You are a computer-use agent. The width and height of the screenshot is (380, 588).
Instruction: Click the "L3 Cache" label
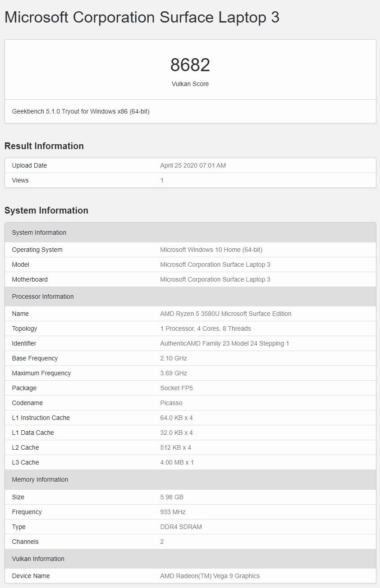pyautogui.click(x=26, y=462)
